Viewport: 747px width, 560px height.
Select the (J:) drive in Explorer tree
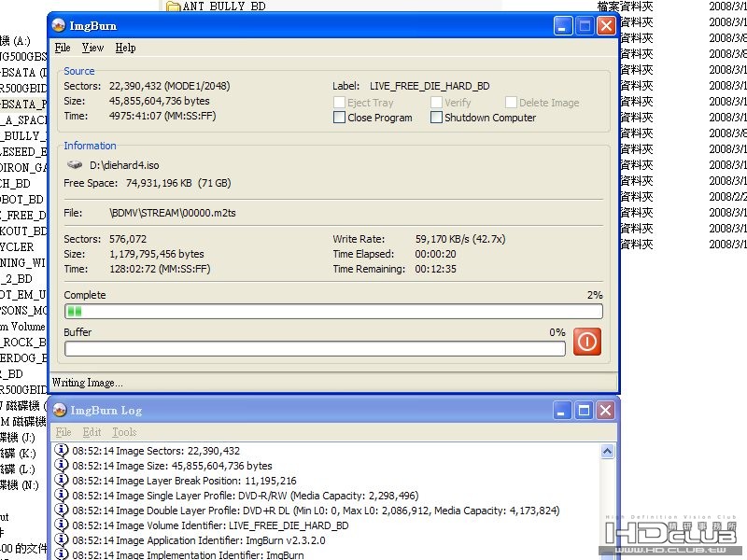pyautogui.click(x=18, y=437)
